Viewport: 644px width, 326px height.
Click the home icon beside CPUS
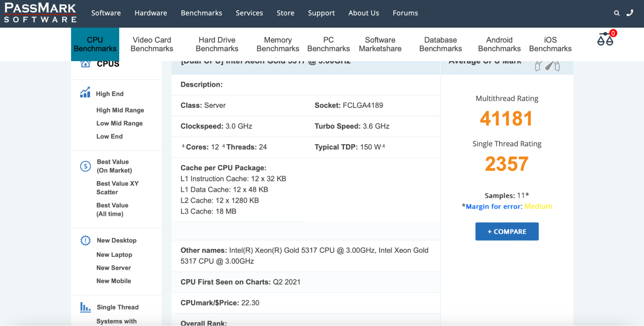[85, 64]
